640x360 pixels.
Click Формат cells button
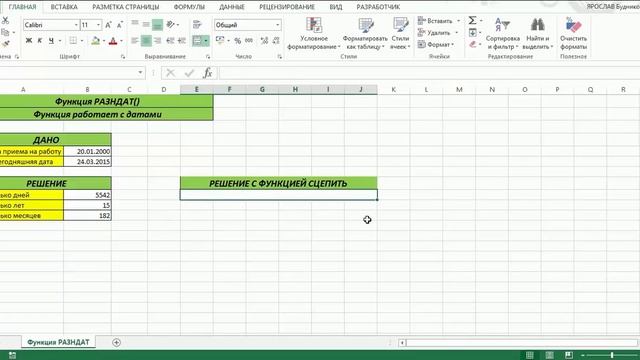(x=436, y=44)
